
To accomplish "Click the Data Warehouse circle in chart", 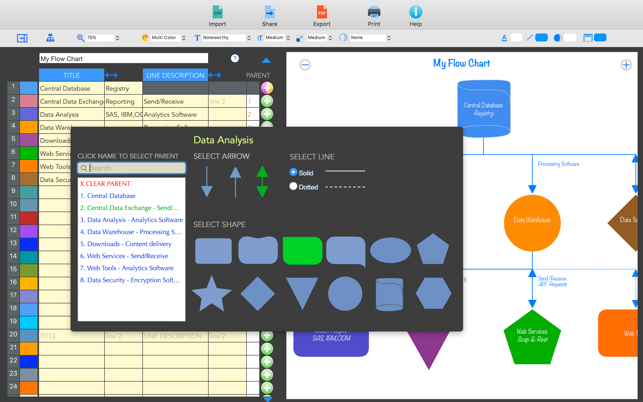I will pyautogui.click(x=532, y=223).
